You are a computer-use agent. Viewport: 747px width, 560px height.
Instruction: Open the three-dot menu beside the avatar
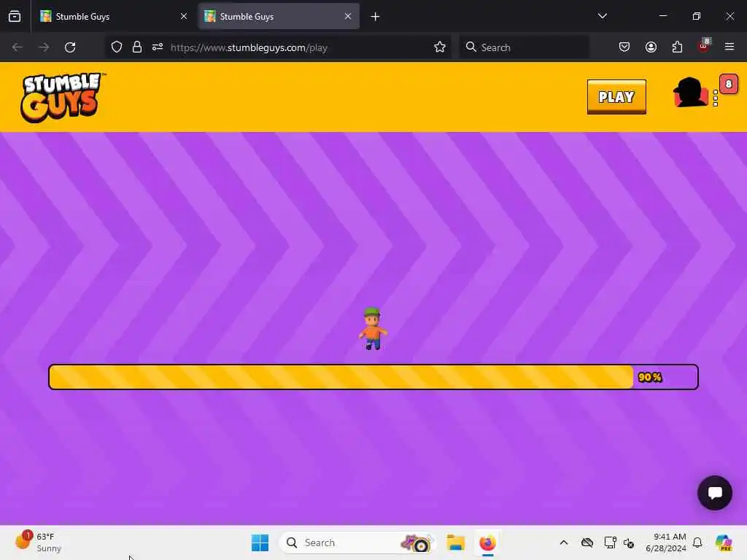point(715,98)
